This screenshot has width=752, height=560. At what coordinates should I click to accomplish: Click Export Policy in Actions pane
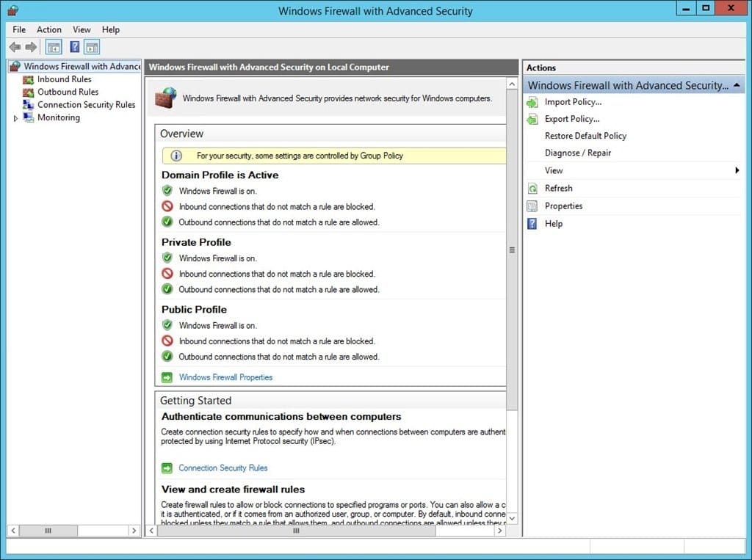pyautogui.click(x=572, y=119)
